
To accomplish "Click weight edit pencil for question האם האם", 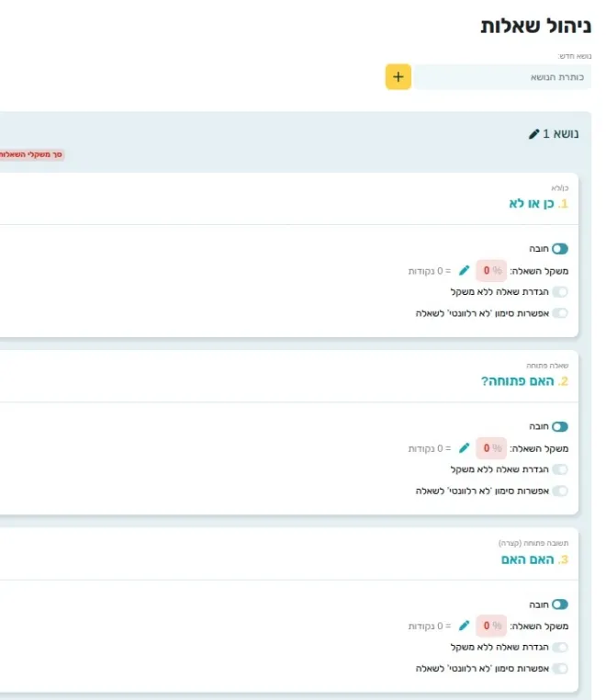I will (465, 626).
